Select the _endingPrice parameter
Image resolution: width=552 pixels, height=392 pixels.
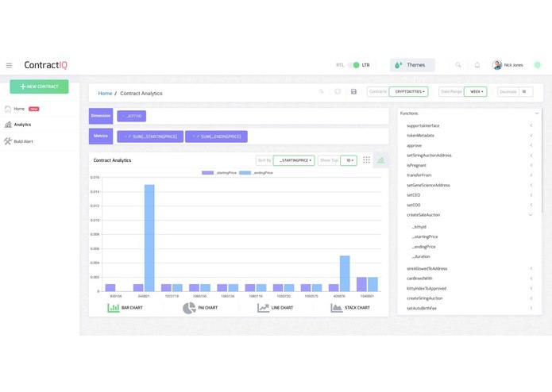[423, 247]
